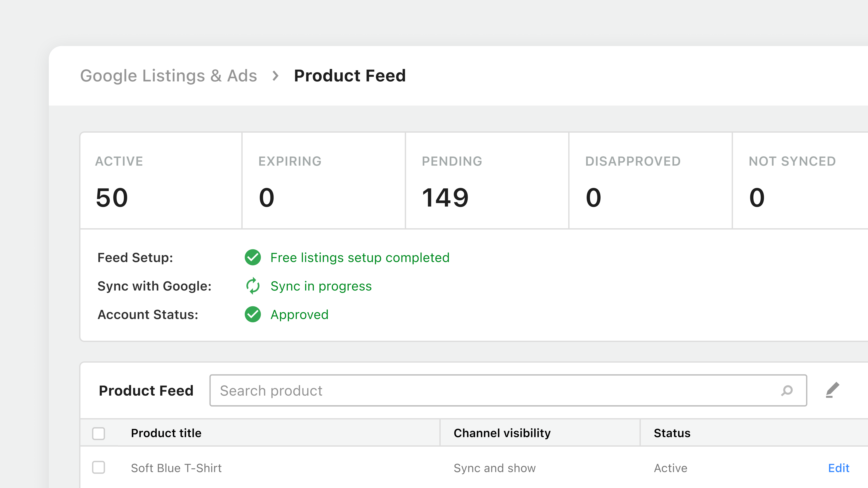Click the Feed Setup green checkmark icon
Image resolution: width=868 pixels, height=488 pixels.
coord(252,257)
